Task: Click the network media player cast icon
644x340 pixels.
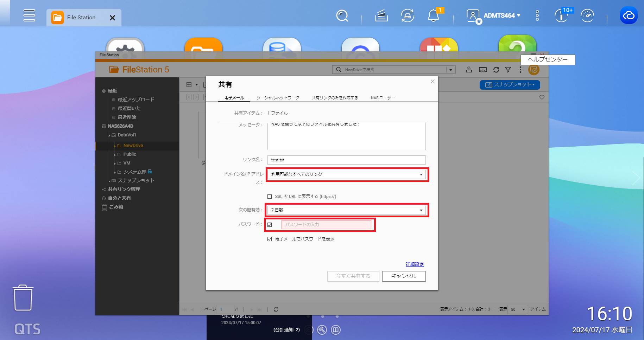Action: [483, 70]
